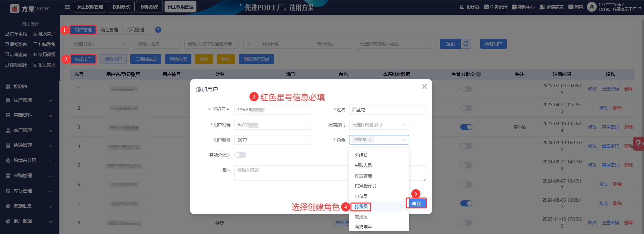The image size is (644, 234).
Task: Toggle 智能分批次 switch for row 5
Action: [466, 165]
